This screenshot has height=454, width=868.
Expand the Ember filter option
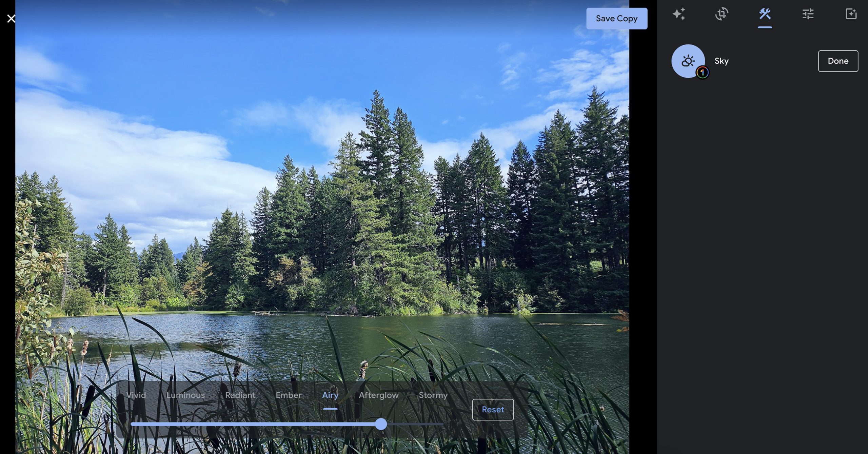click(x=289, y=395)
